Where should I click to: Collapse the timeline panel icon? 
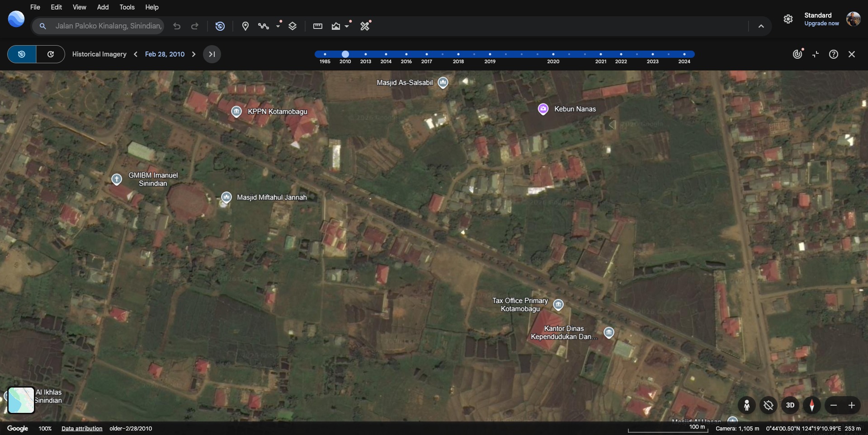(816, 54)
